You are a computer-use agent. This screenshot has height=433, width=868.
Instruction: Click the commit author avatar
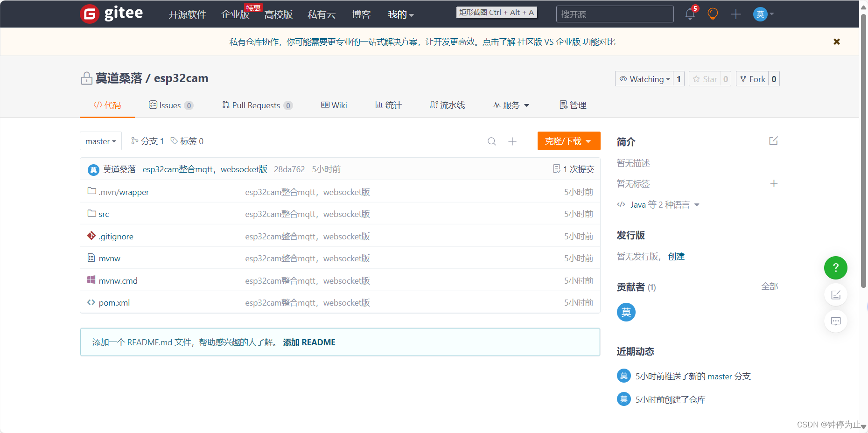pyautogui.click(x=93, y=170)
